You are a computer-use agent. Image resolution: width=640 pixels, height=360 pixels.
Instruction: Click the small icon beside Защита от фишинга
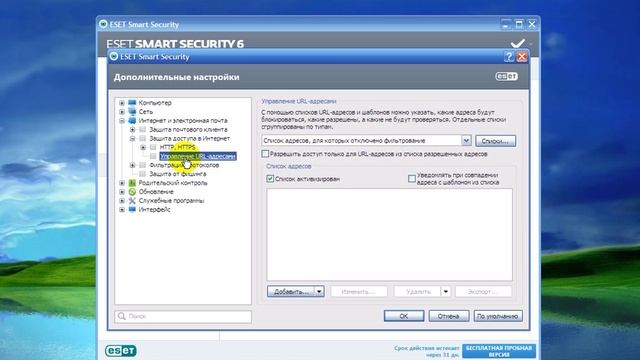click(x=142, y=174)
